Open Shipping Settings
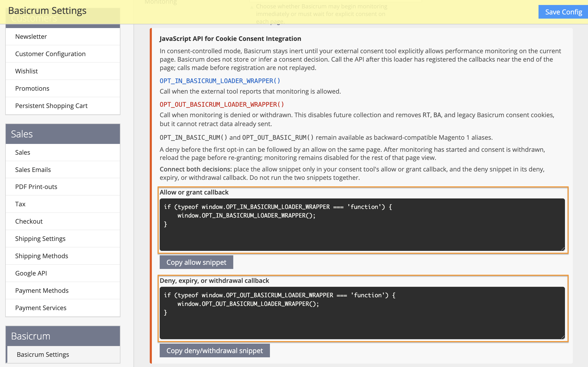The image size is (588, 367). (63, 239)
